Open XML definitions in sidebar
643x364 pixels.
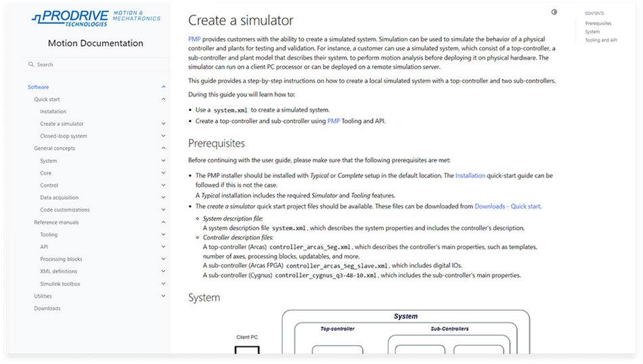pyautogui.click(x=58, y=271)
